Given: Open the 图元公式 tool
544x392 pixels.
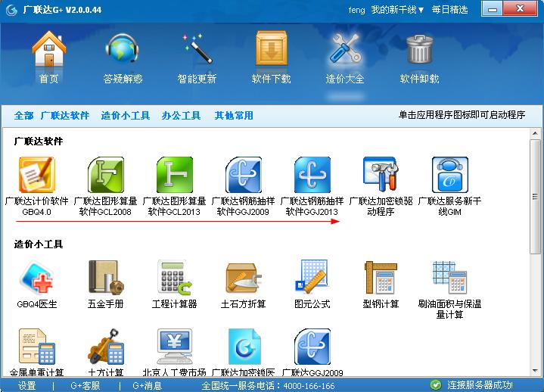Looking at the screenshot, I should [312, 278].
